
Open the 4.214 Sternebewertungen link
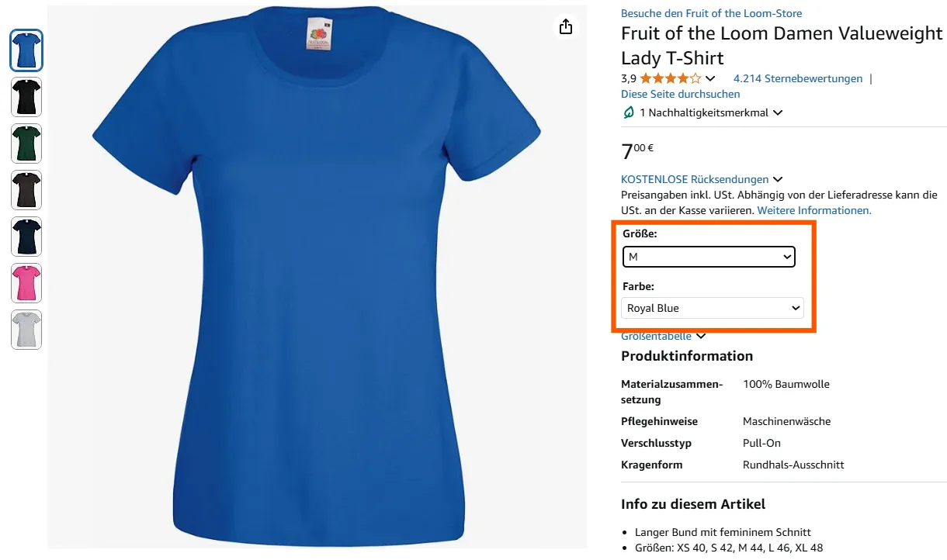coord(797,78)
